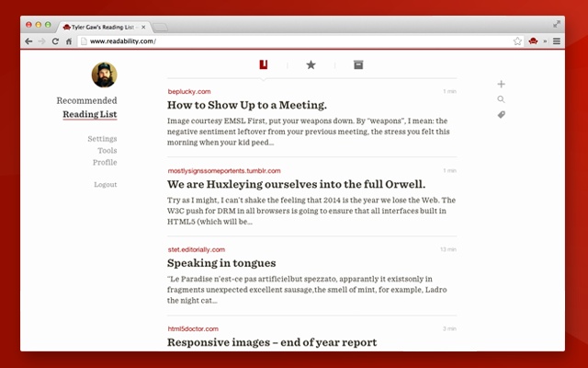Open the Archive box tab
This screenshot has height=368, width=588.
(358, 64)
